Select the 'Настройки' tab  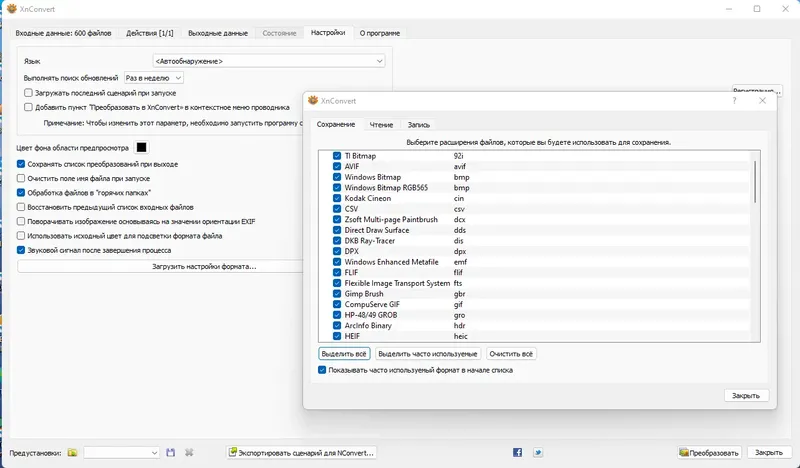click(328, 32)
